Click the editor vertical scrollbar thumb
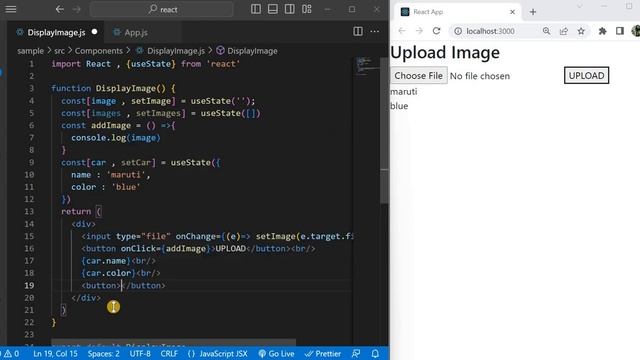 click(384, 131)
